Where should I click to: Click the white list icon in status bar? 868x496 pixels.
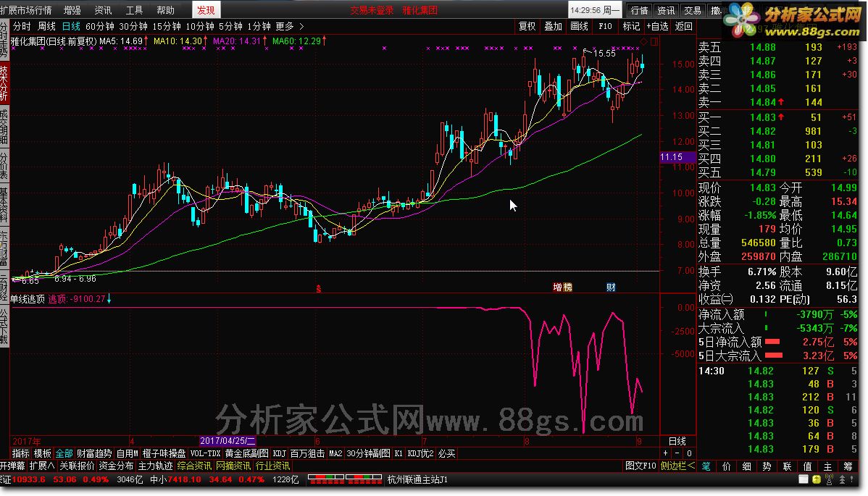pos(804,479)
